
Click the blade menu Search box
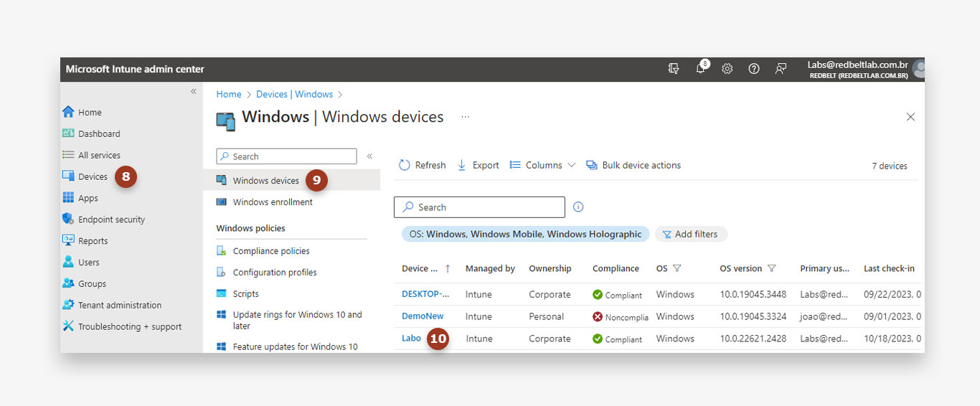tap(286, 156)
